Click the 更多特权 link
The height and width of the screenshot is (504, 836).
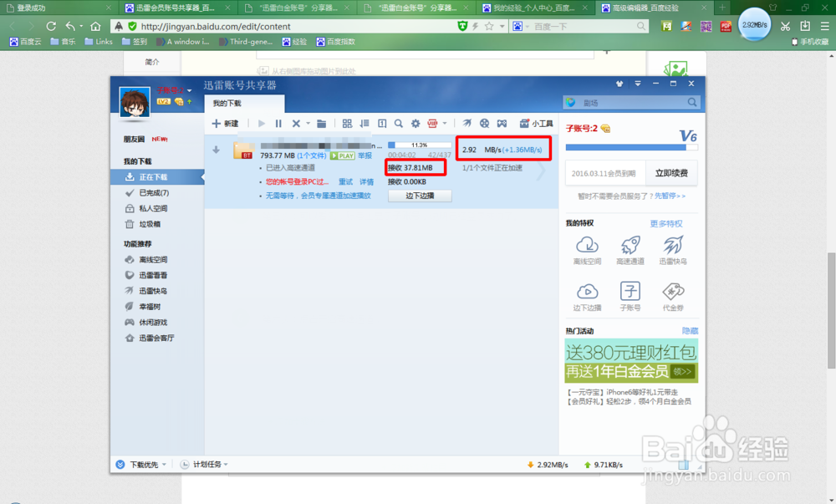666,224
